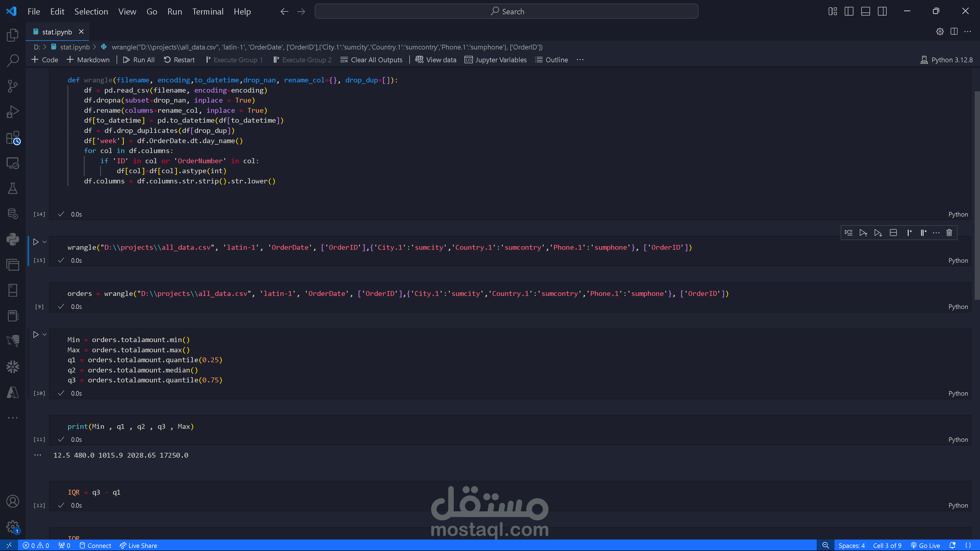Screen dimensions: 980x551
Task: Toggle the primary sidebar visibility
Action: (849, 11)
